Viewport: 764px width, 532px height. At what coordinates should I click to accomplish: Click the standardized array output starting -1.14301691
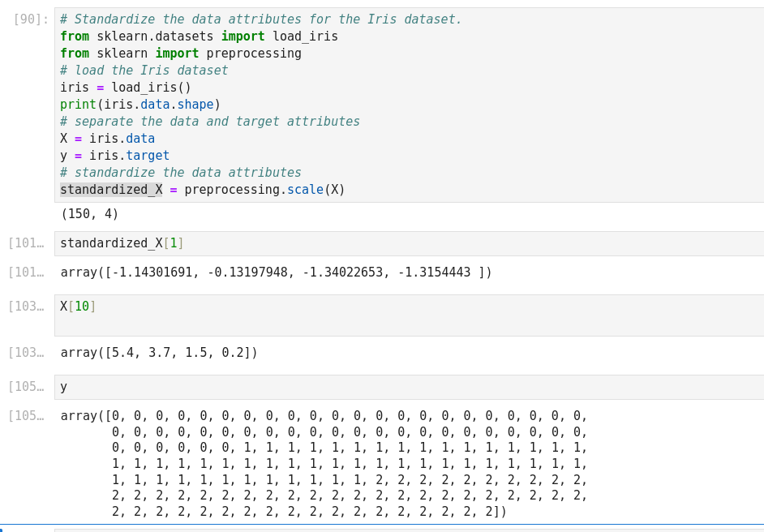276,272
